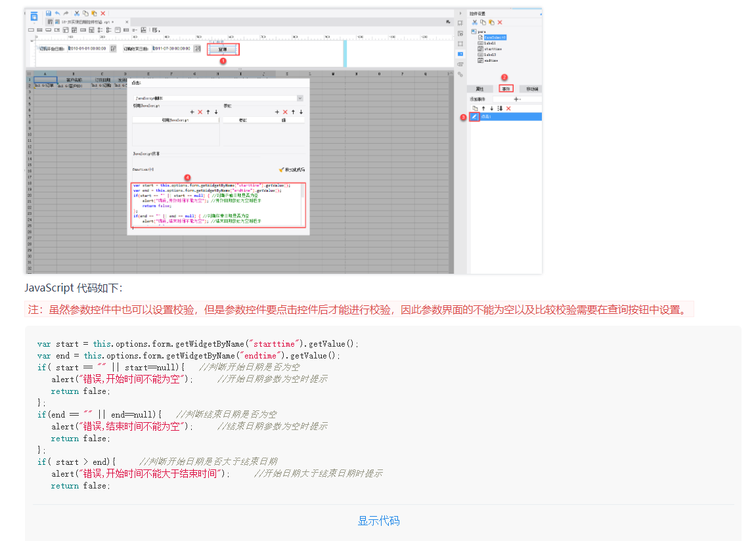This screenshot has height=541, width=756.
Task: Click the red X delete icon in top-left toolbar
Action: pos(102,14)
